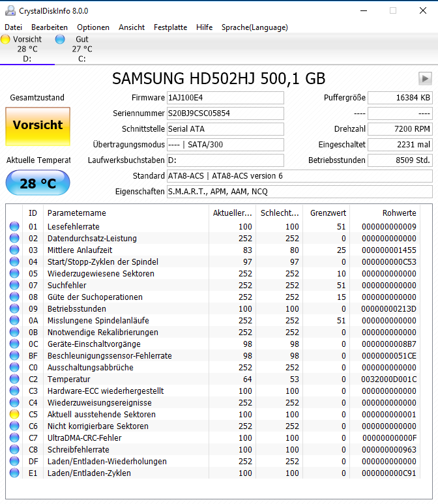Open the Bearbeiten menu
The image size is (438, 504).
[x=49, y=27]
